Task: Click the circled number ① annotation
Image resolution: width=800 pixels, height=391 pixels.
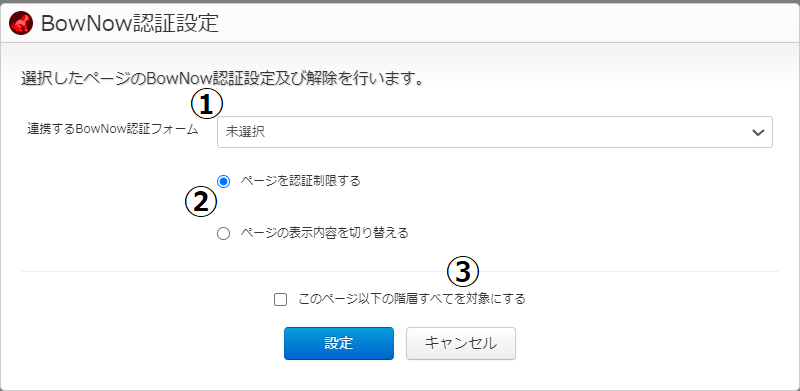Action: (207, 104)
